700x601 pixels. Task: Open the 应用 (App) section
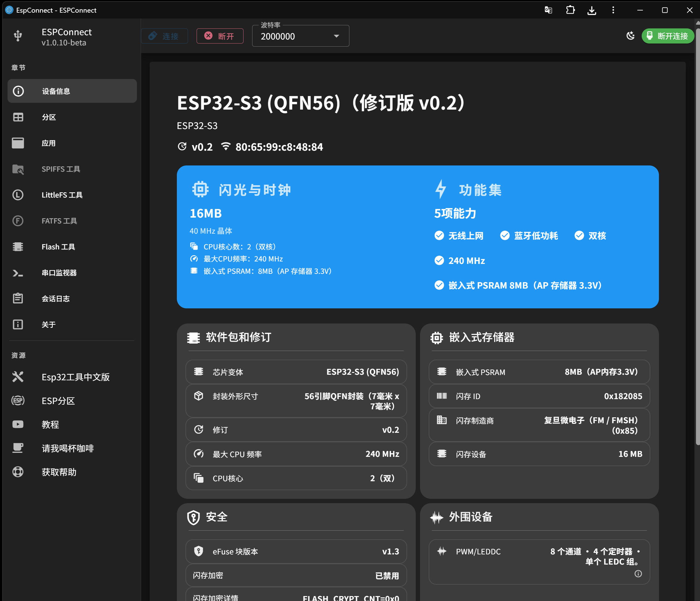[x=49, y=143]
